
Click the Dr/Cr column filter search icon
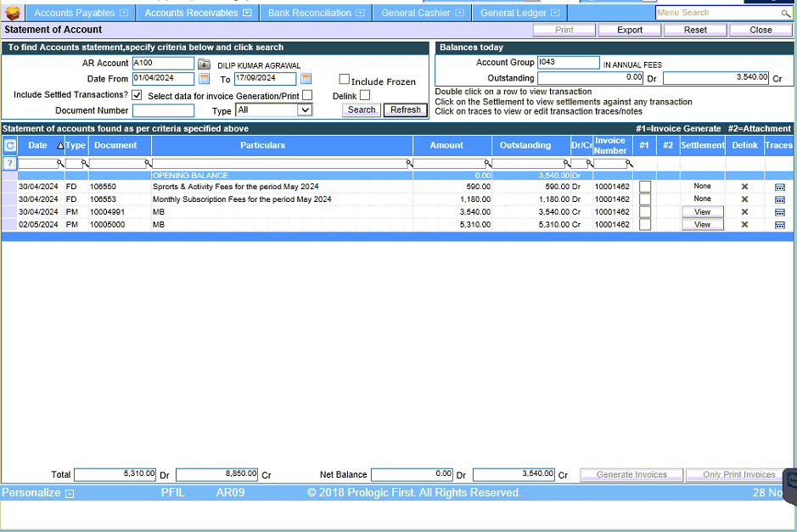tap(590, 164)
